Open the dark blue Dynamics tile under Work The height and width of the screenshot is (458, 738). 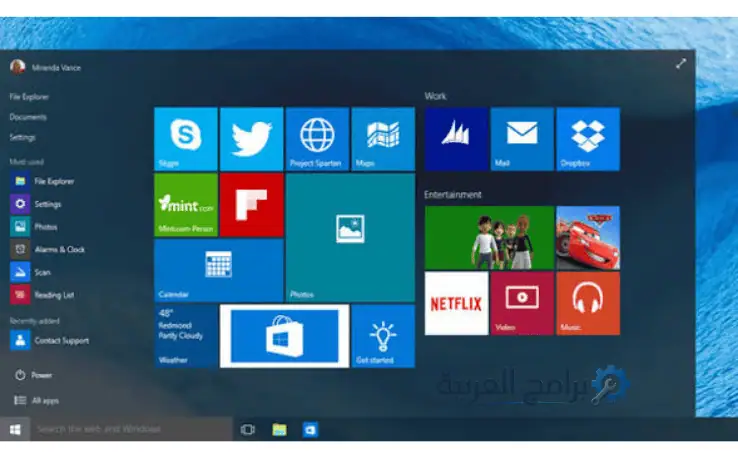(x=456, y=139)
